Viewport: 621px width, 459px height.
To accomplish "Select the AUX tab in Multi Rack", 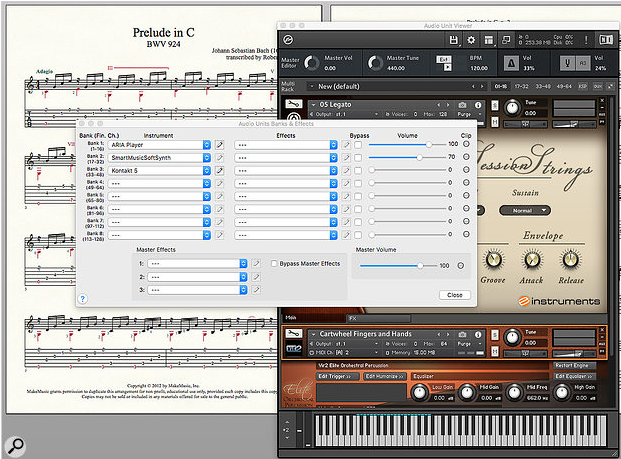I will [598, 86].
